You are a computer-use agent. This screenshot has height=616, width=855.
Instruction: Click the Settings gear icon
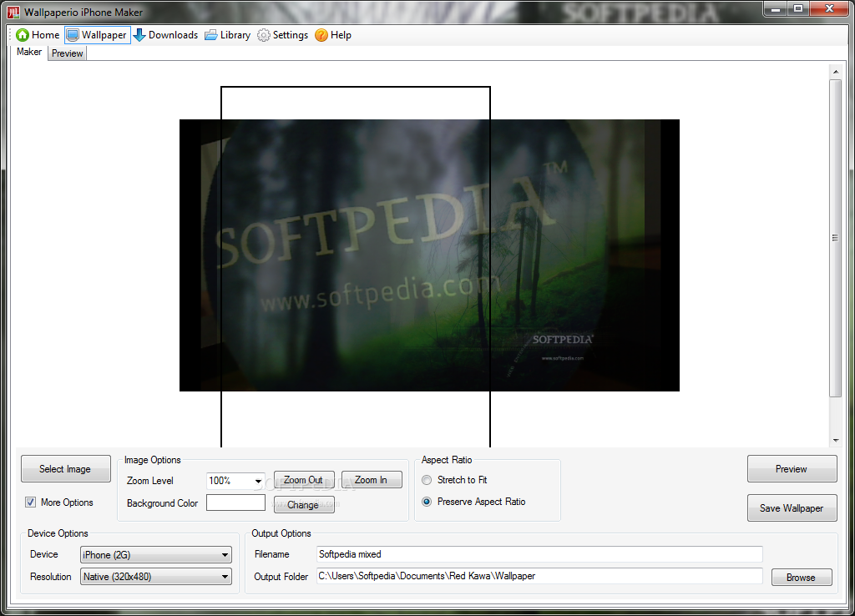263,35
